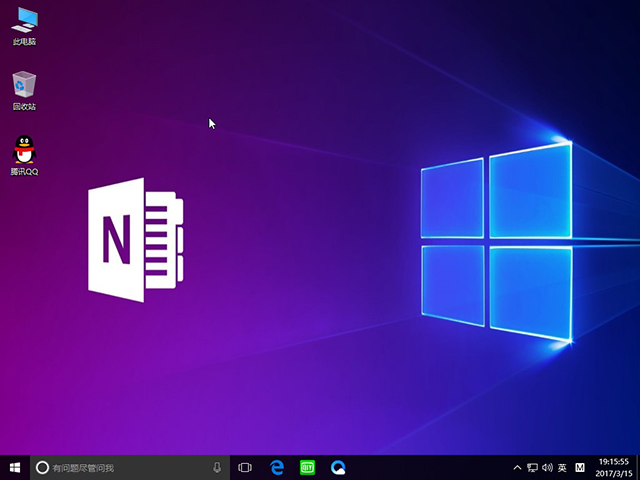640x480 pixels.
Task: Launch Microsoft Edge from the taskbar
Action: click(277, 467)
